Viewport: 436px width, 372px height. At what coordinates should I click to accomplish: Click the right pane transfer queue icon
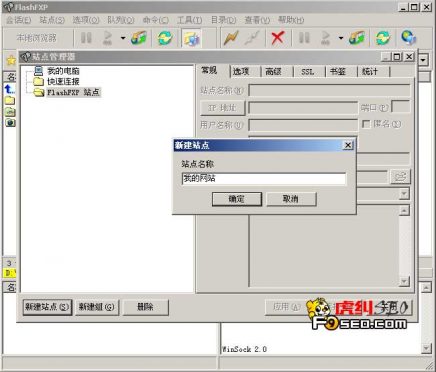click(x=325, y=38)
